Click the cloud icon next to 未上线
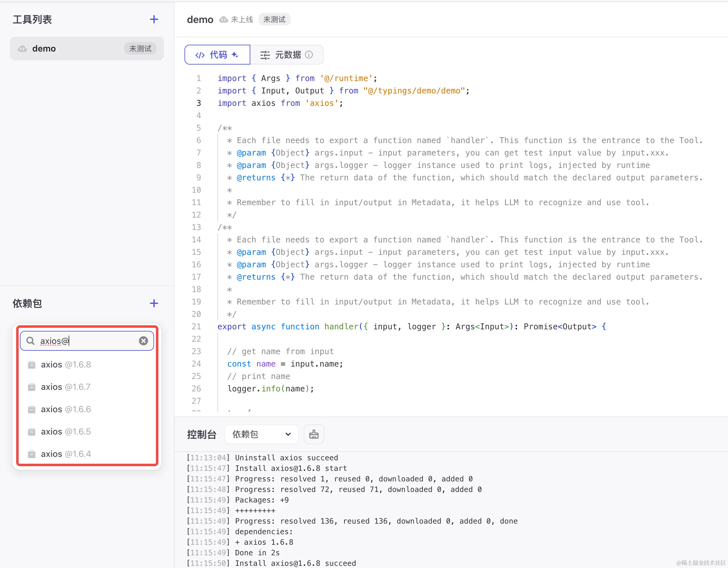Screen dimensions: 728x568 (x=223, y=20)
